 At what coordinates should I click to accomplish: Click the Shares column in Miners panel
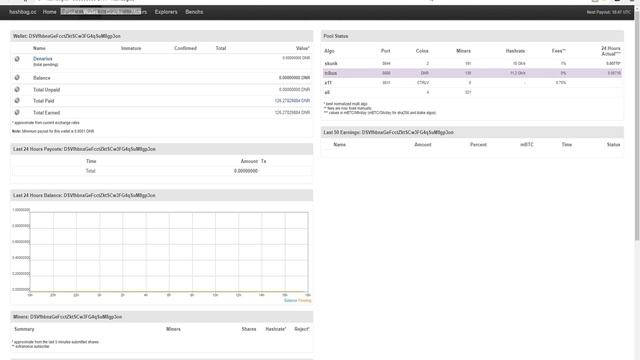click(x=249, y=329)
